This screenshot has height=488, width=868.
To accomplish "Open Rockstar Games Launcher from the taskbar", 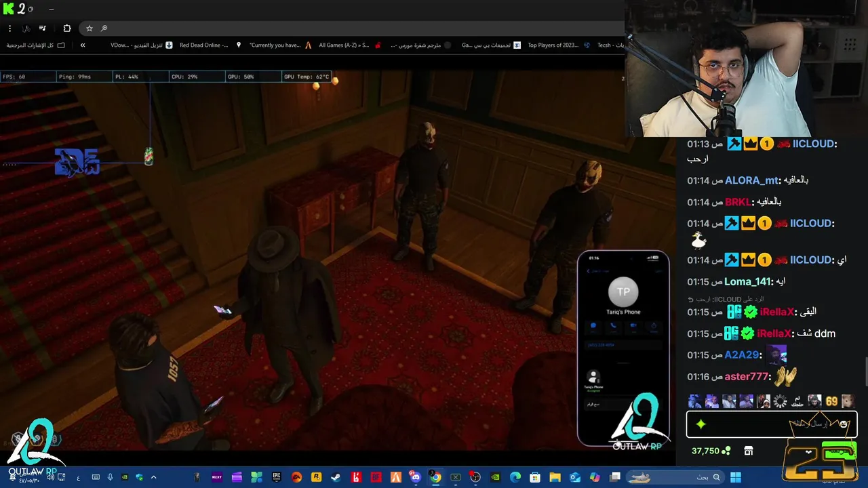I will tap(316, 477).
